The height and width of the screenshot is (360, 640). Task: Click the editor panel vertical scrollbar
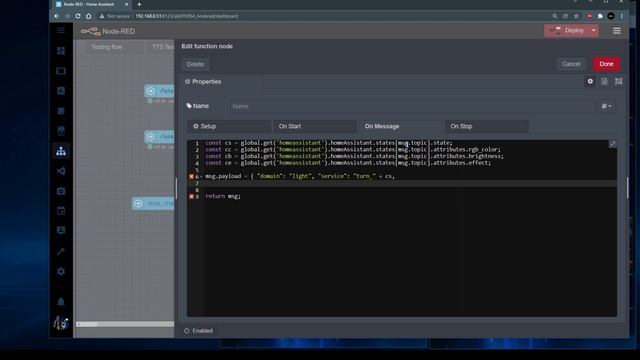point(628,188)
